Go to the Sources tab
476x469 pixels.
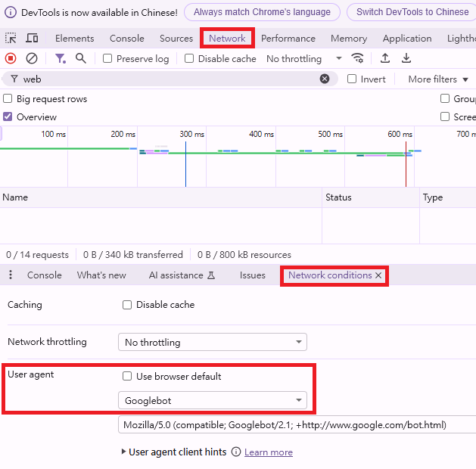click(176, 39)
